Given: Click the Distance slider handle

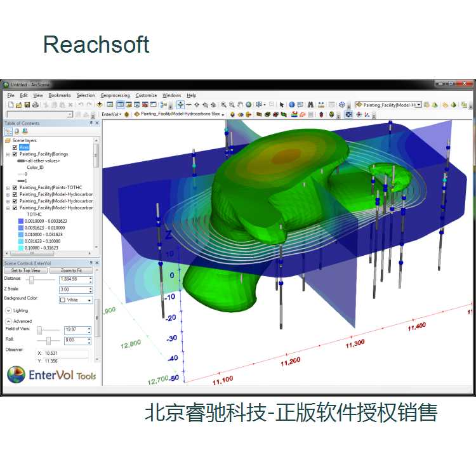Looking at the screenshot, I should 31,280.
